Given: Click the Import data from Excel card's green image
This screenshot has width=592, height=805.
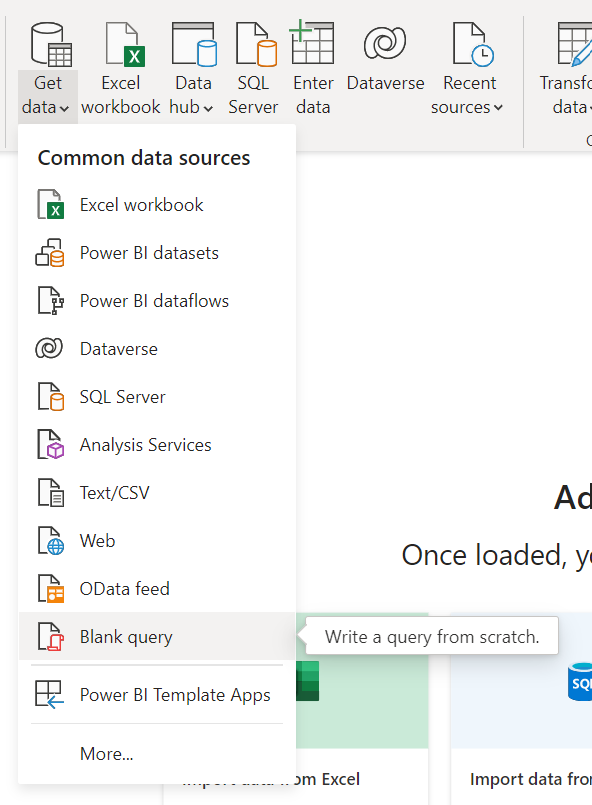Looking at the screenshot, I should click(x=362, y=680).
